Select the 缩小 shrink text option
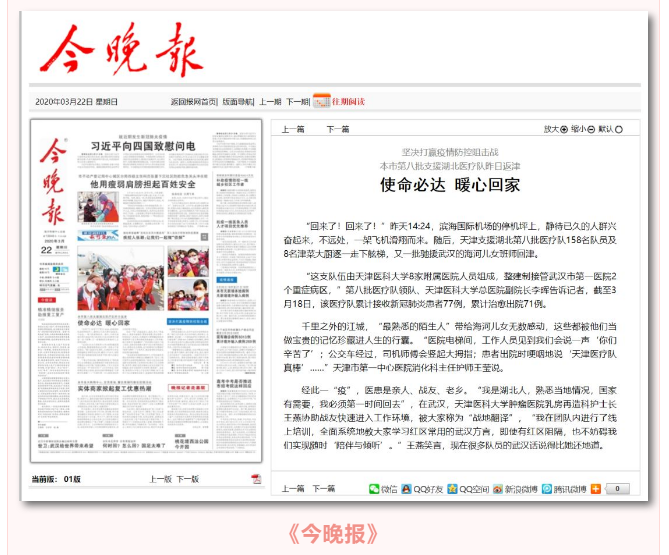The image size is (669, 555). [582, 129]
